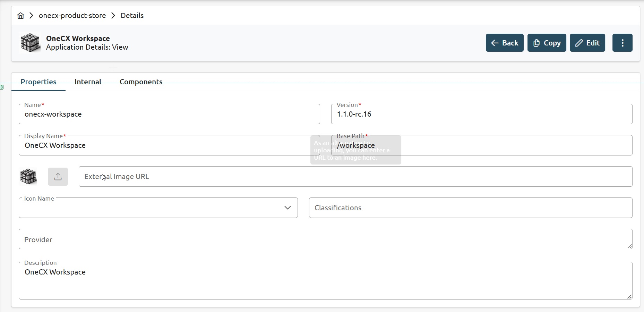This screenshot has height=312, width=644.
Task: Click the Edit pencil button
Action: (x=587, y=43)
